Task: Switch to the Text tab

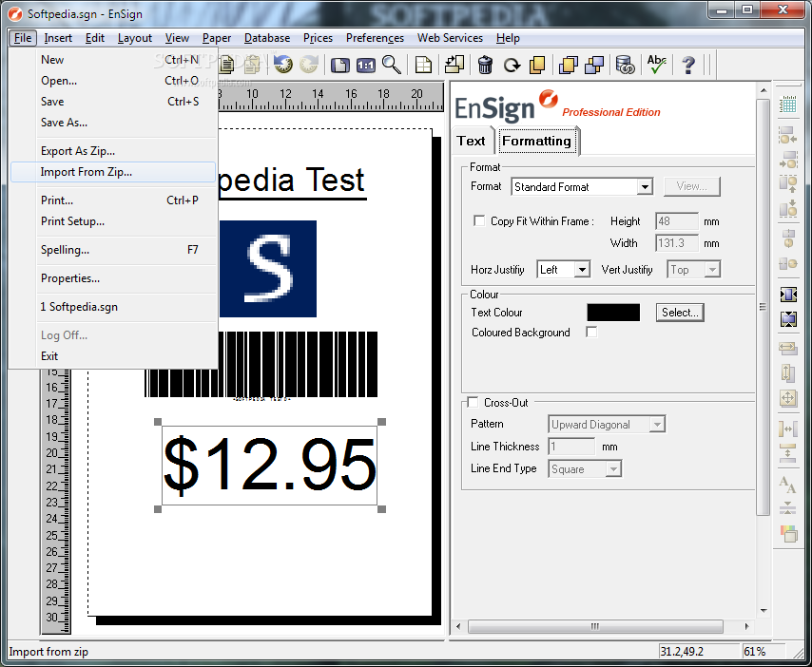Action: point(472,141)
